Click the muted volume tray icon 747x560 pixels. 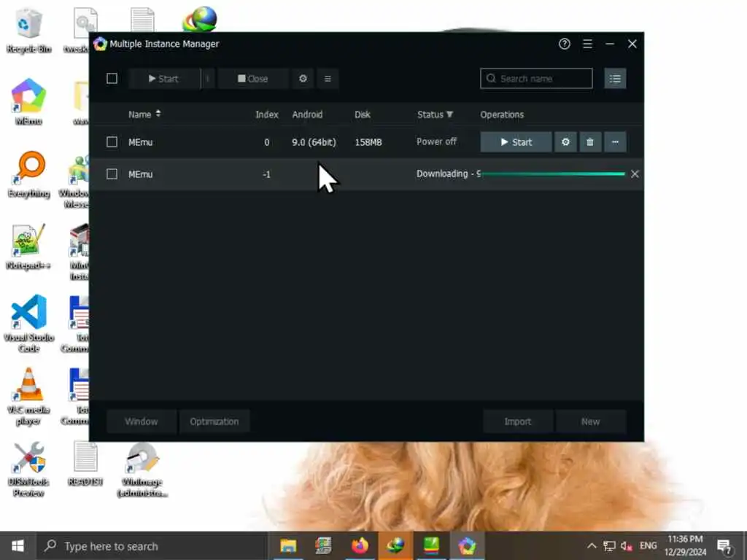[x=627, y=545]
